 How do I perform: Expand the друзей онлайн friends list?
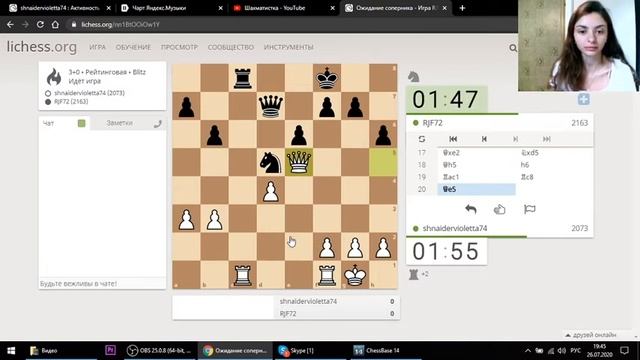(591, 335)
